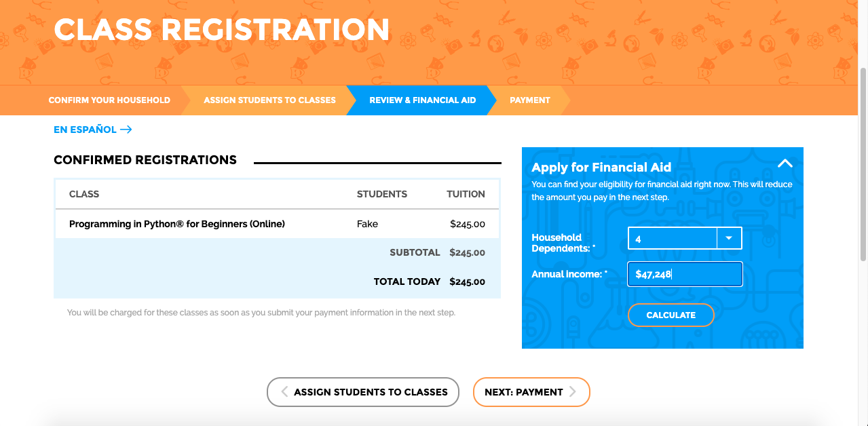Click the left arrow on Assign Students button
Screen dimensions: 868x426
(284, 392)
